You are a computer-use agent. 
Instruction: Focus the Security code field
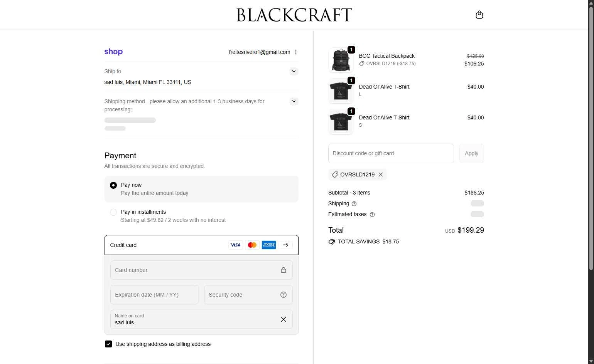[x=248, y=295]
